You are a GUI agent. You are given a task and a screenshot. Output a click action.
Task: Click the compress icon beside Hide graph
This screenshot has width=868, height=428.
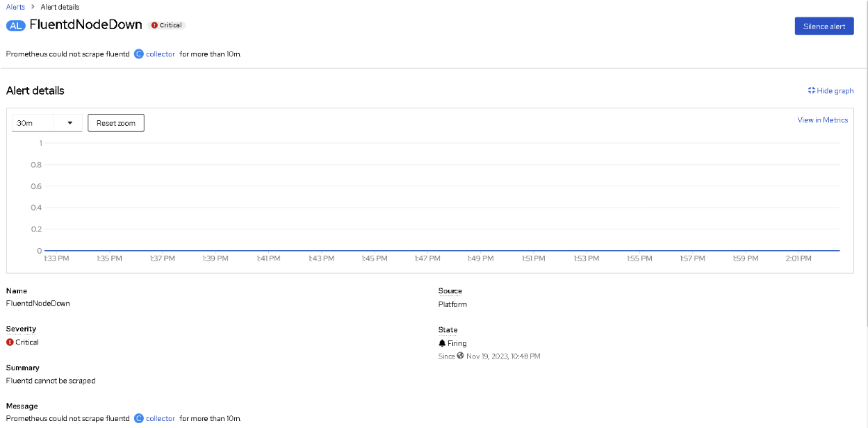pyautogui.click(x=811, y=90)
